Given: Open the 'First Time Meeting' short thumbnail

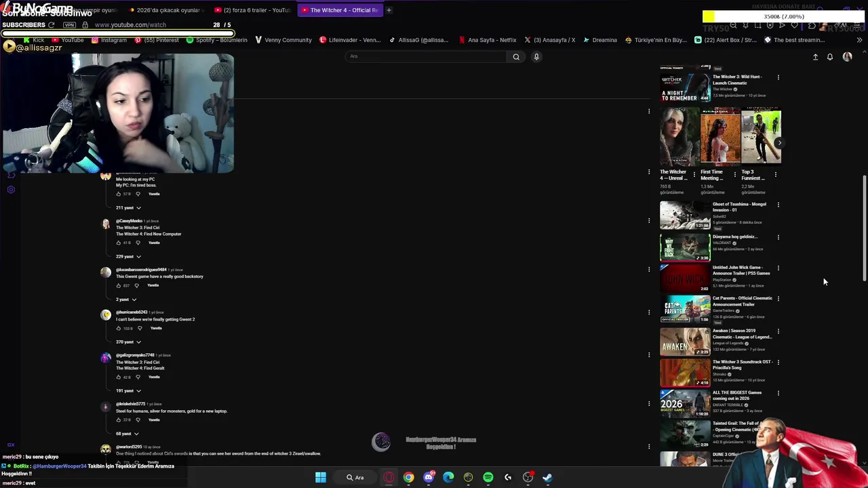Looking at the screenshot, I should pos(720,136).
